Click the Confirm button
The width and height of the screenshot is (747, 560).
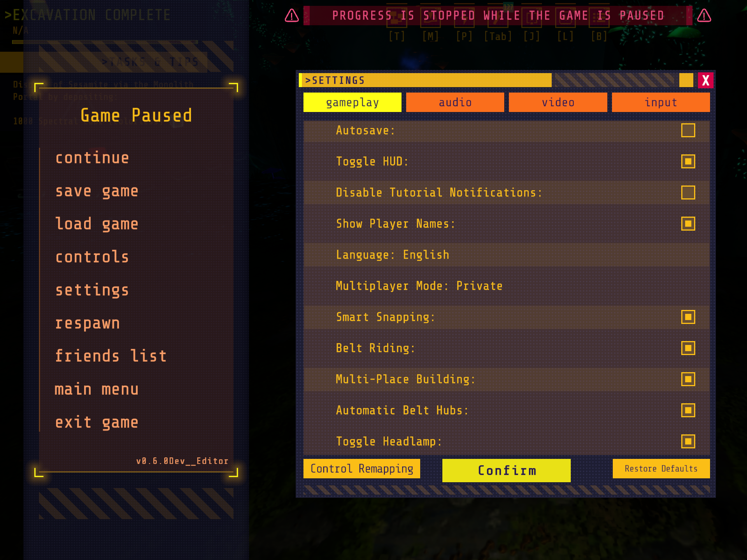506,470
